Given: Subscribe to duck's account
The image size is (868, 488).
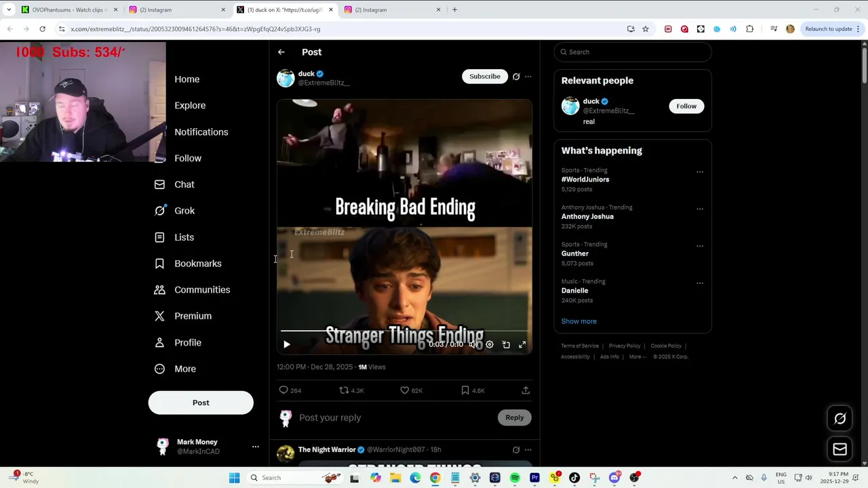Looking at the screenshot, I should tap(485, 77).
